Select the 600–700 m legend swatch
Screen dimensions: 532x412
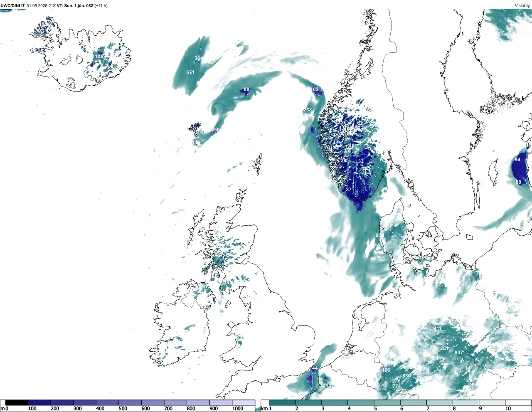153,402
